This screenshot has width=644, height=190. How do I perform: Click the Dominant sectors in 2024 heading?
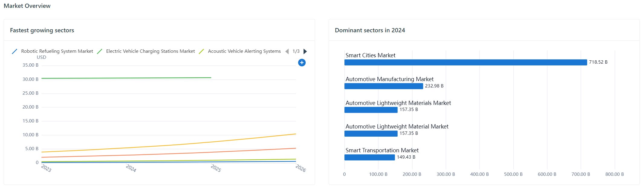tap(370, 30)
